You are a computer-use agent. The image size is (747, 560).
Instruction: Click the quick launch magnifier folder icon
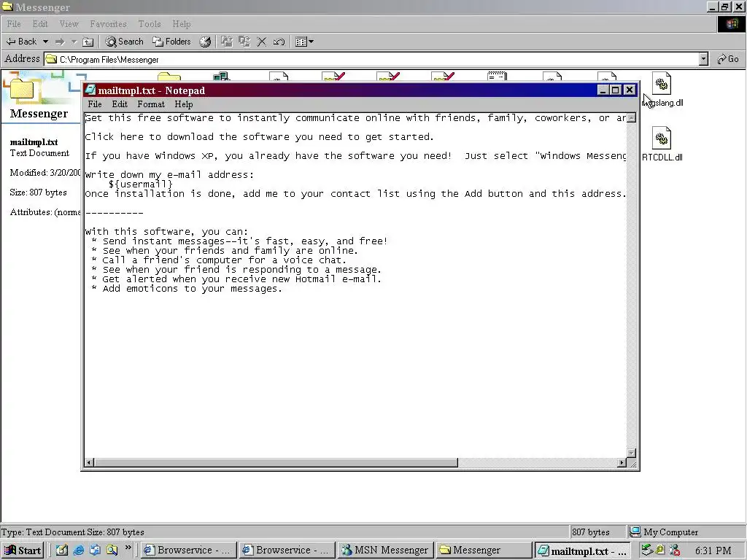pyautogui.click(x=112, y=551)
